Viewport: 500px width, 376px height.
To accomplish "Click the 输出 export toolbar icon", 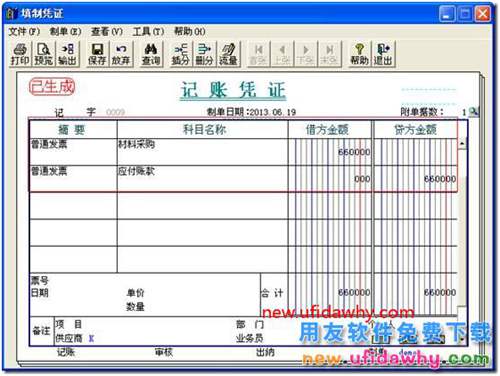I will pyautogui.click(x=68, y=54).
